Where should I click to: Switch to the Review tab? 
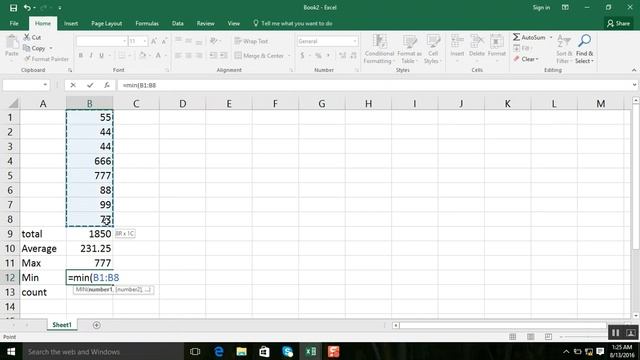click(x=205, y=23)
